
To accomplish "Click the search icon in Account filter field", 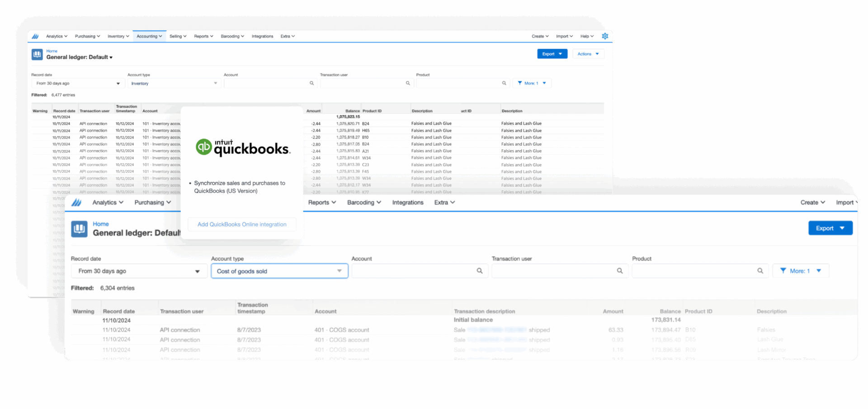I will (x=311, y=83).
